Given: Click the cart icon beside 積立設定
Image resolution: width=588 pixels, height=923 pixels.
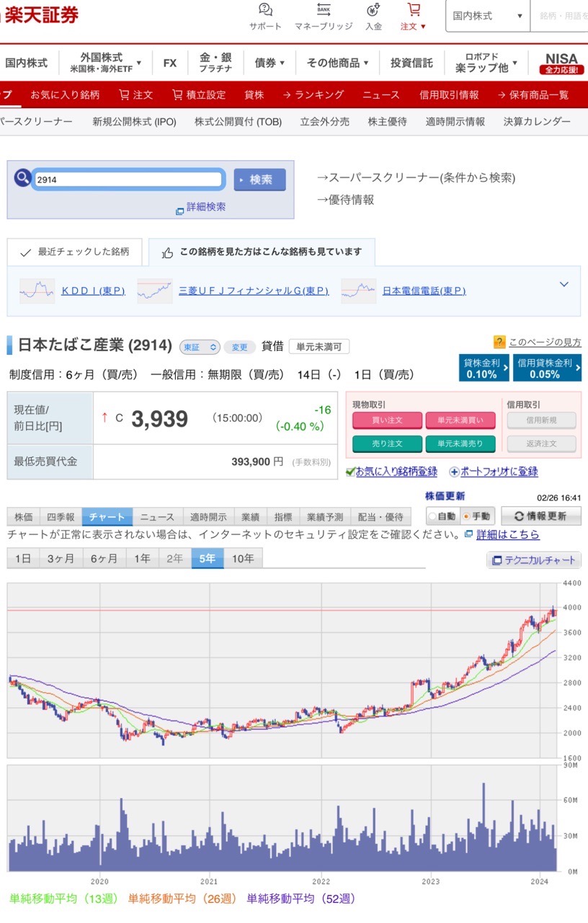Looking at the screenshot, I should [x=177, y=94].
